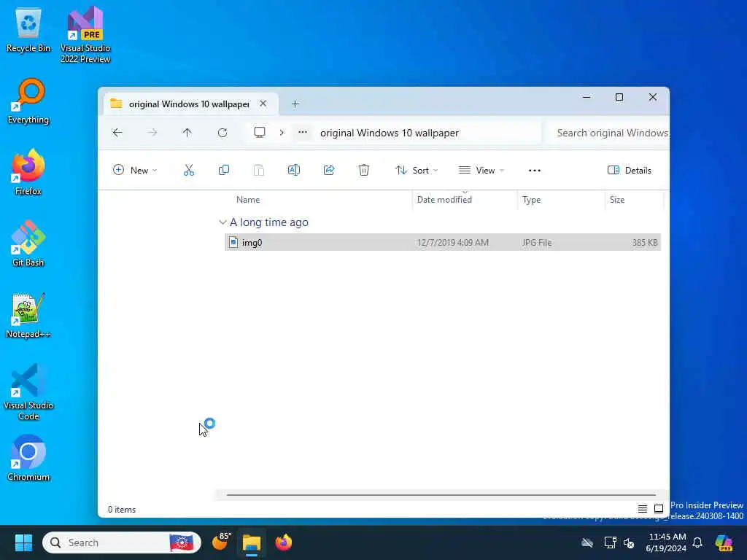
Task: Open the Windows Start menu
Action: tap(23, 542)
